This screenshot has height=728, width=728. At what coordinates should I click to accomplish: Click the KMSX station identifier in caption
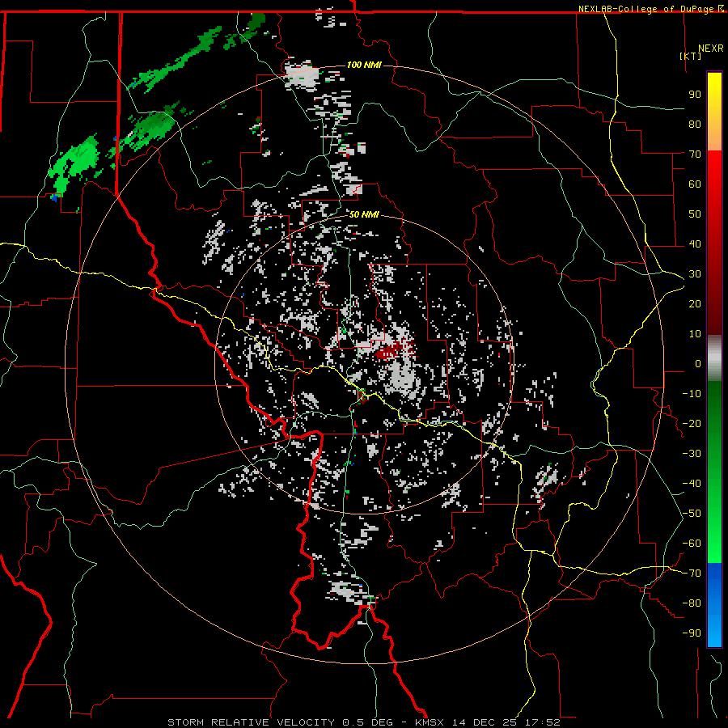(x=431, y=722)
